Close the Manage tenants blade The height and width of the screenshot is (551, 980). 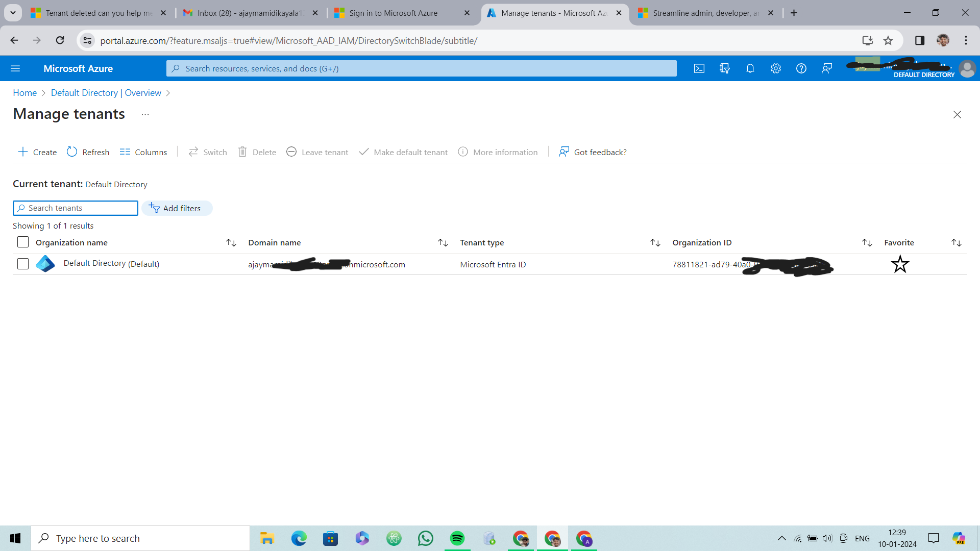click(x=957, y=115)
